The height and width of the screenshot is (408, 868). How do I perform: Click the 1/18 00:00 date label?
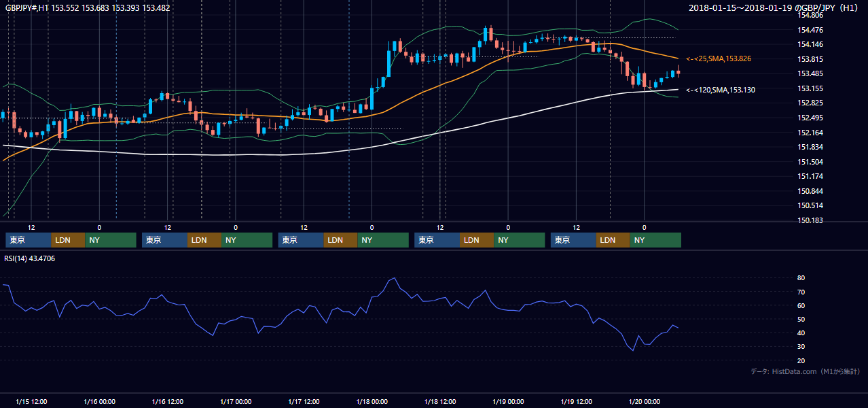click(x=372, y=401)
